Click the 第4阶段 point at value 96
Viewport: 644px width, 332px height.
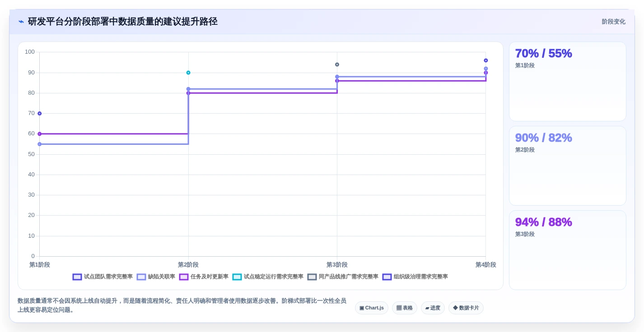click(486, 60)
